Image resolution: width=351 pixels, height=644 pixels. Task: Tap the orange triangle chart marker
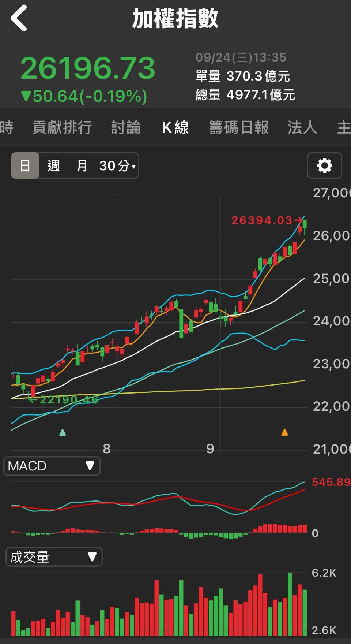click(x=284, y=432)
